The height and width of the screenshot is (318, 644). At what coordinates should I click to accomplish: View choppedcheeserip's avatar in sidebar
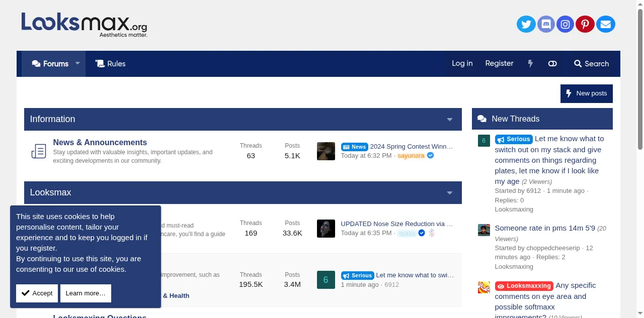click(484, 230)
